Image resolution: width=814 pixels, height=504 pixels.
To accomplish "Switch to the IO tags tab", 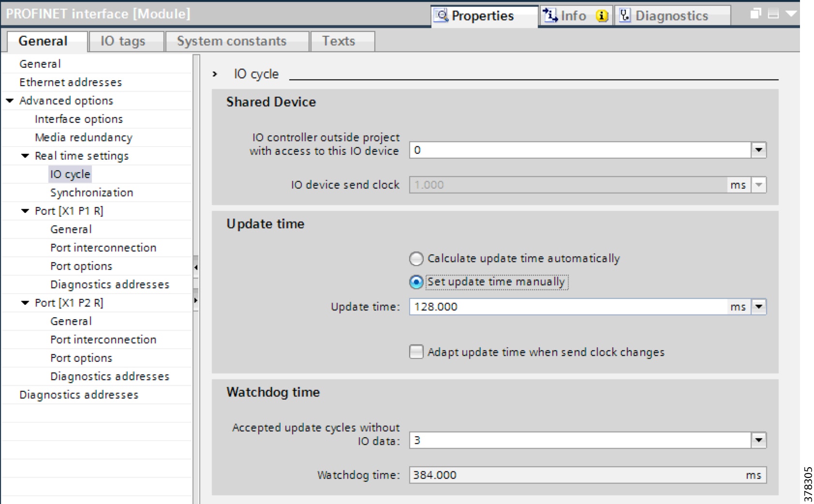I will (x=126, y=41).
